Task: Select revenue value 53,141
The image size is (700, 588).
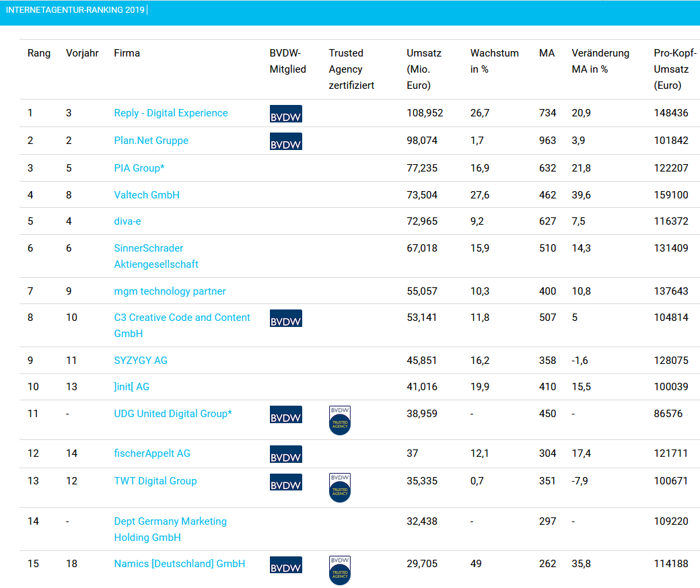Action: point(422,318)
